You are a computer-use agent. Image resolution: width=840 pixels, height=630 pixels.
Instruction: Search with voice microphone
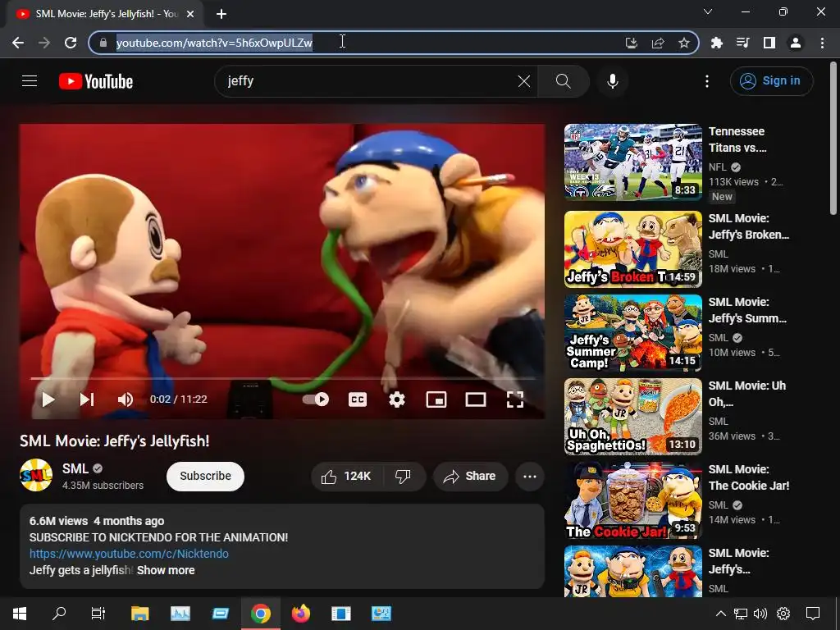pyautogui.click(x=612, y=81)
